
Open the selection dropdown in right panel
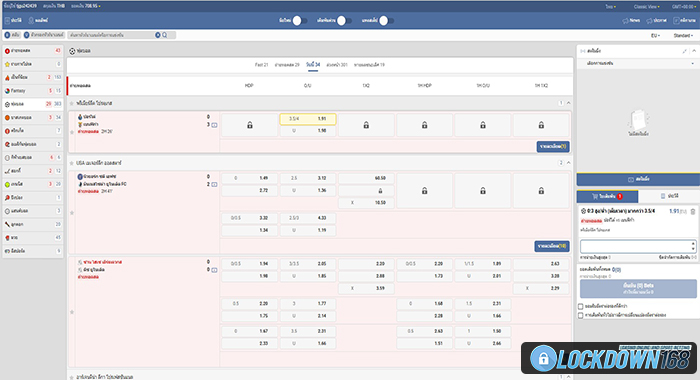[x=638, y=63]
